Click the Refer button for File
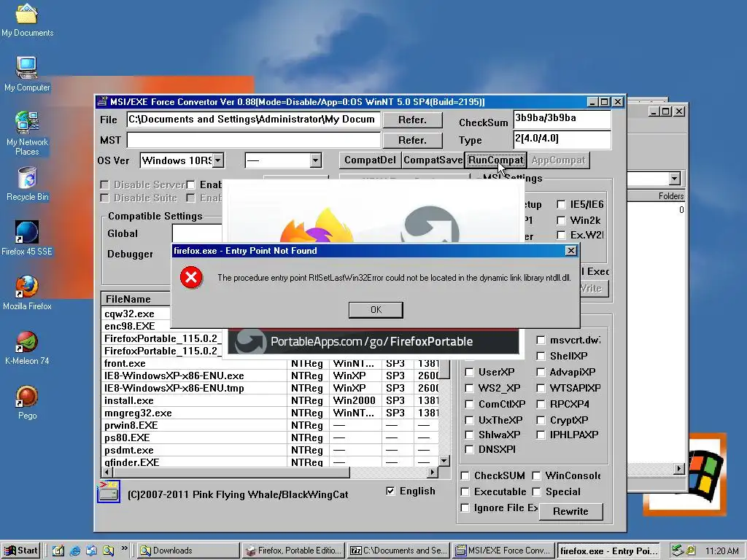Viewport: 747px width, 560px height. point(412,120)
